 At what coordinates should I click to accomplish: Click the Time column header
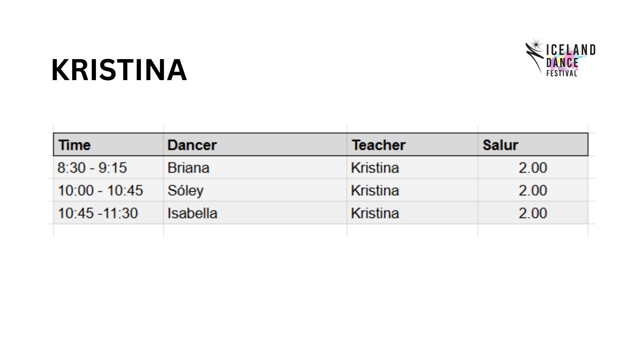click(108, 145)
